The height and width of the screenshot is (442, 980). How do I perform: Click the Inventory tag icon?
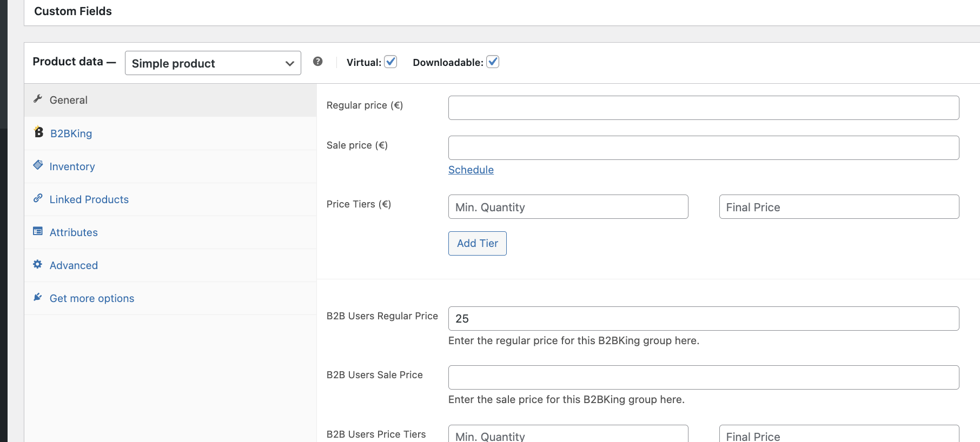38,165
